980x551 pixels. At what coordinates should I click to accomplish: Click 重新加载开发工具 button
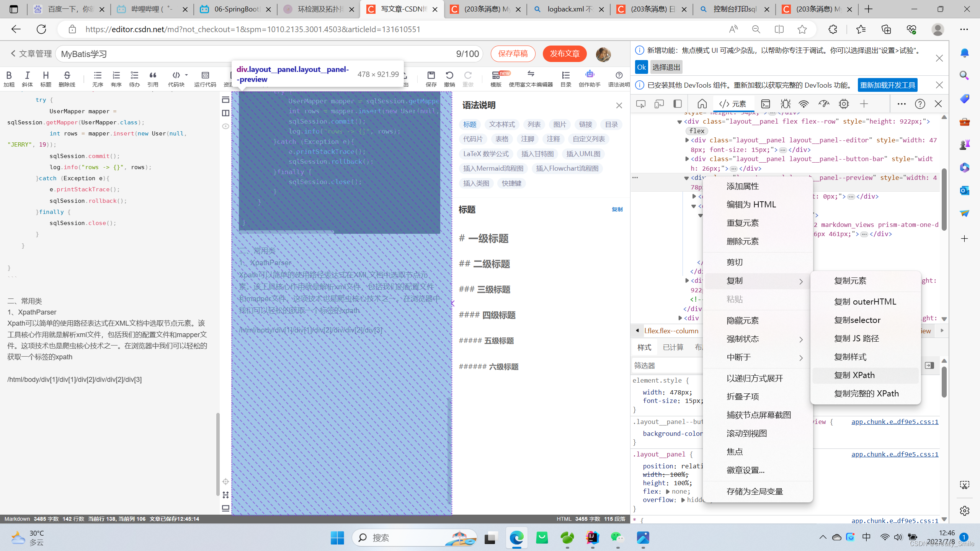point(888,85)
